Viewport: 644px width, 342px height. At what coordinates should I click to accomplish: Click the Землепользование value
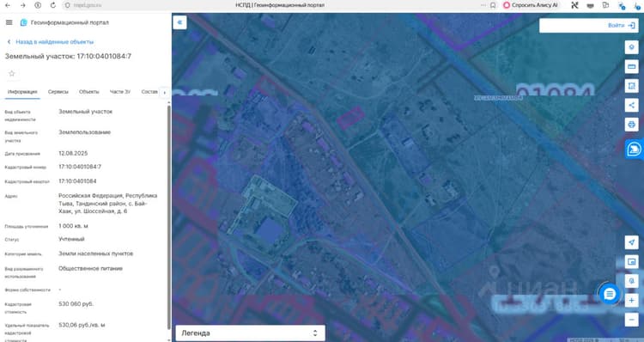(85, 132)
